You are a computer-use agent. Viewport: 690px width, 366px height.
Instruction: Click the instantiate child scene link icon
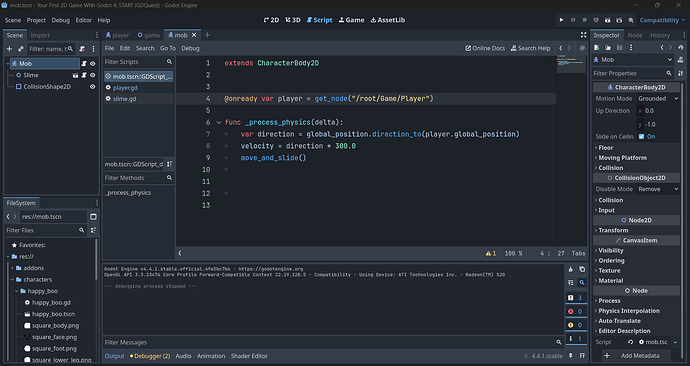(21, 49)
